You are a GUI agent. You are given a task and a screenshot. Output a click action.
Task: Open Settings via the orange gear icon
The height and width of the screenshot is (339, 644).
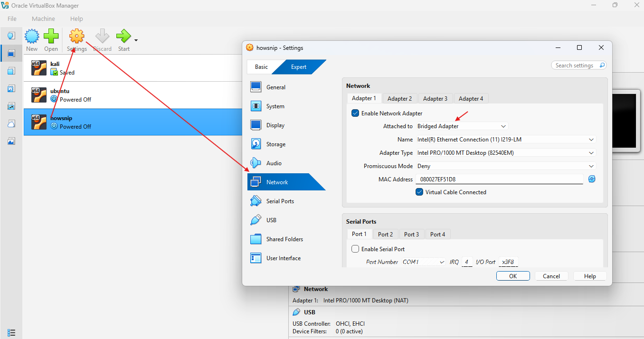pos(77,36)
